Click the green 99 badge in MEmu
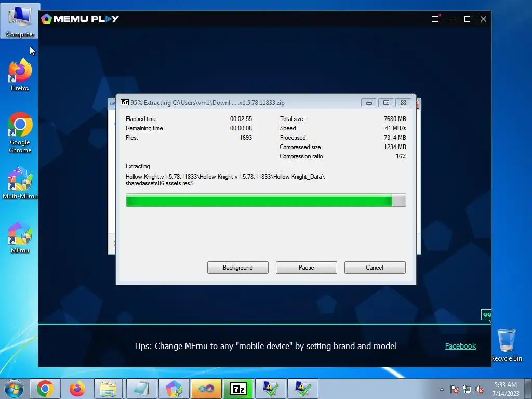This screenshot has height=399, width=532. pos(486,315)
